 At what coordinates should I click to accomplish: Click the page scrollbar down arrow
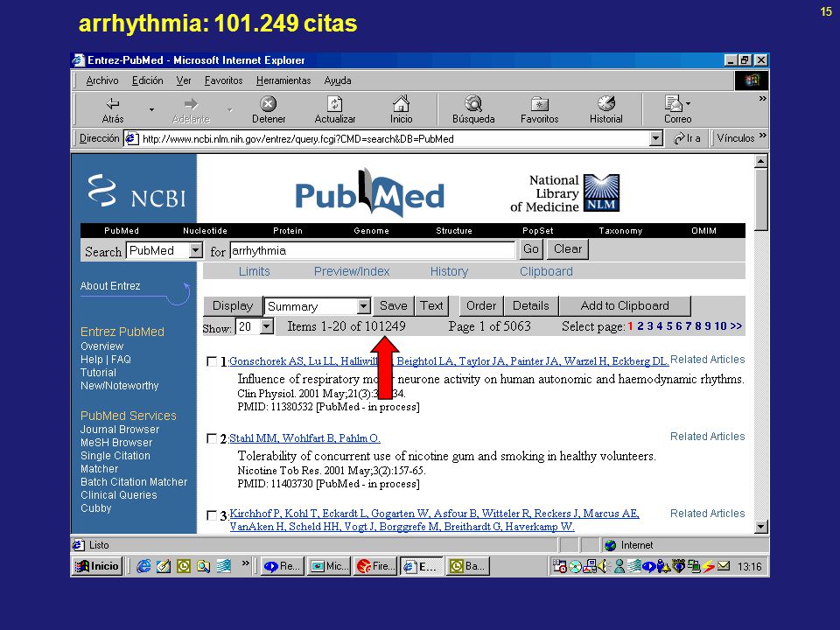[x=760, y=527]
